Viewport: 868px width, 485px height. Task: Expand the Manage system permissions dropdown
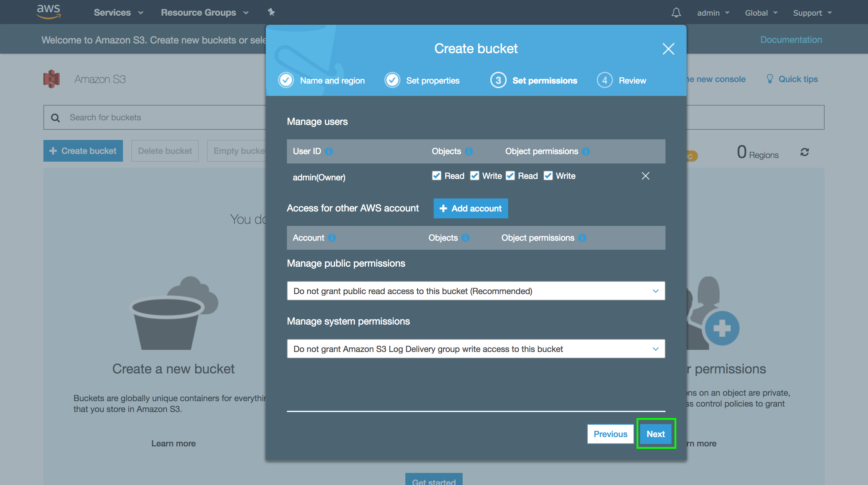476,349
